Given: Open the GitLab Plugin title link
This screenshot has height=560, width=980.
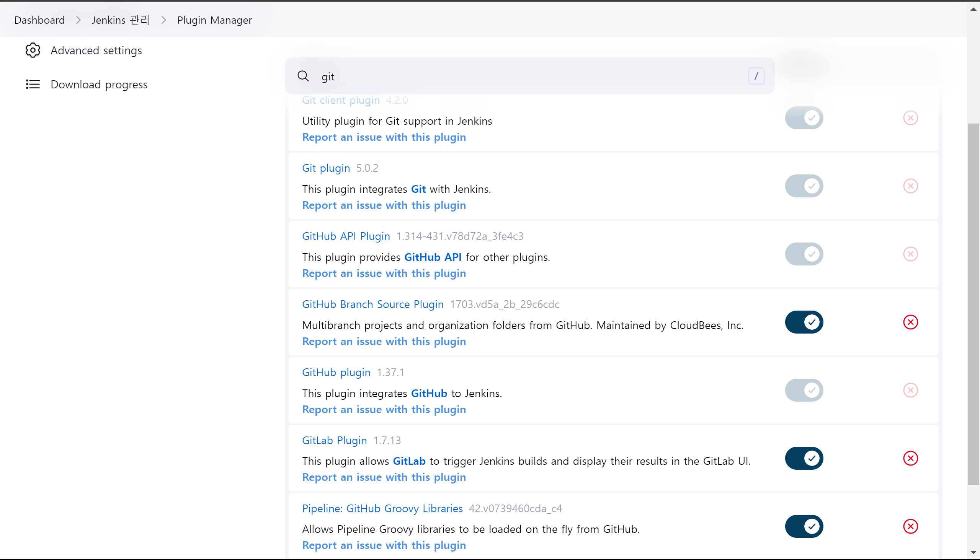Looking at the screenshot, I should (x=334, y=440).
